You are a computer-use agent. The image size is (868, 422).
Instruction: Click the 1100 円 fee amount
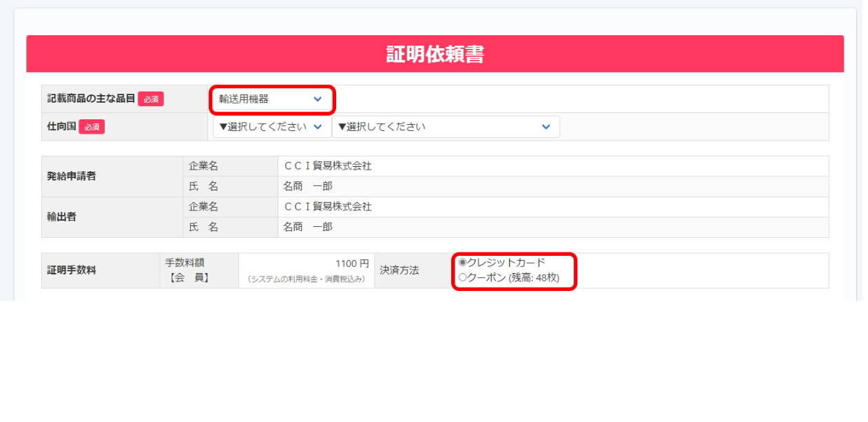click(352, 264)
